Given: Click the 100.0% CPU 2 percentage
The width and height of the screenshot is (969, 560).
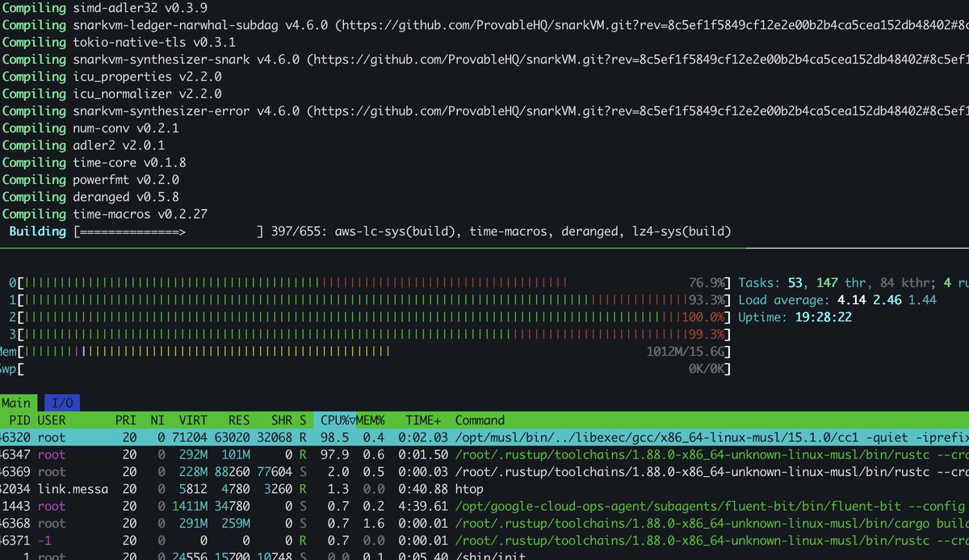Looking at the screenshot, I should (703, 317).
